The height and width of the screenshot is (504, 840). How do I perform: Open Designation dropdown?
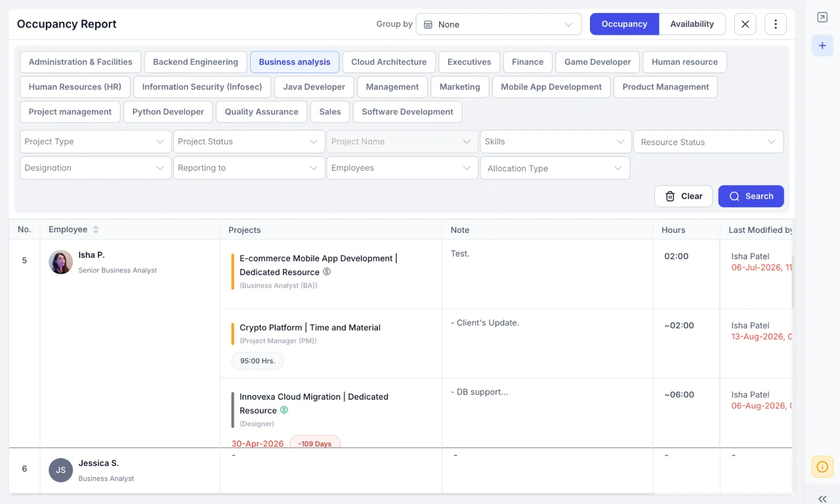(x=95, y=168)
